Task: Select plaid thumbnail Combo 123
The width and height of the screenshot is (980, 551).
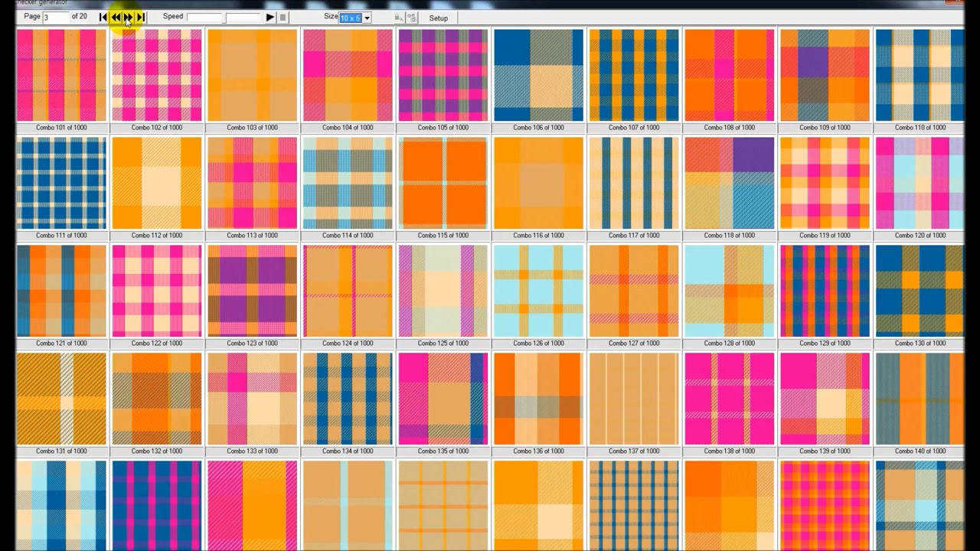Action: 252,291
